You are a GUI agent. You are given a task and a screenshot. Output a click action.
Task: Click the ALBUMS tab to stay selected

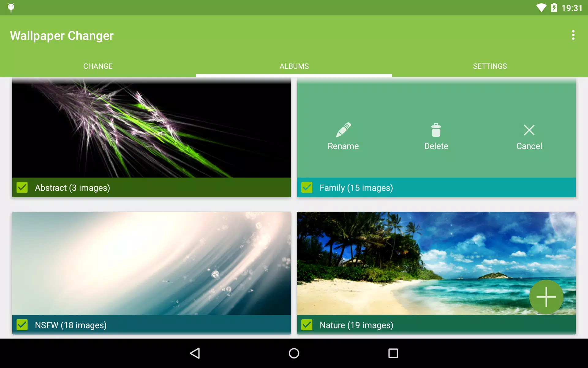click(294, 66)
